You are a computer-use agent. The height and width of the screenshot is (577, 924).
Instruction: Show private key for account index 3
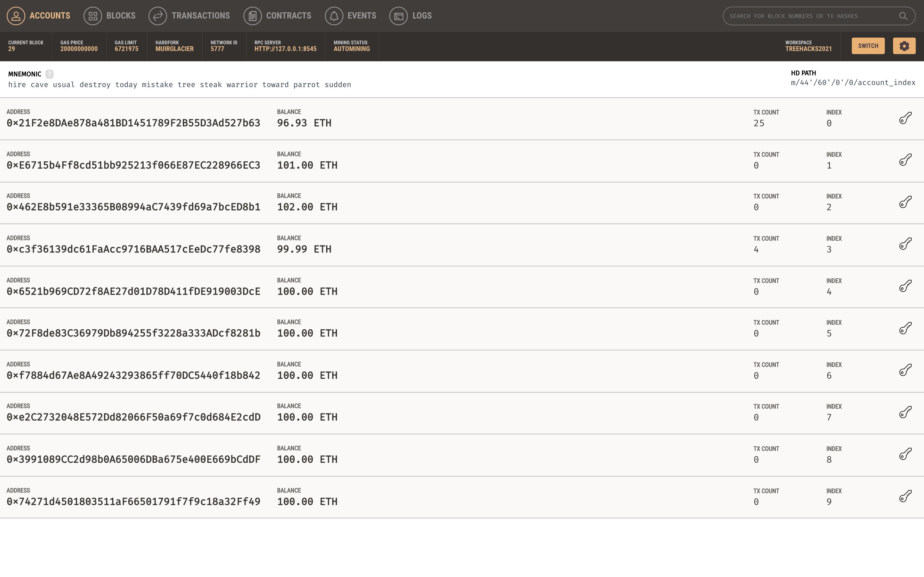click(905, 244)
